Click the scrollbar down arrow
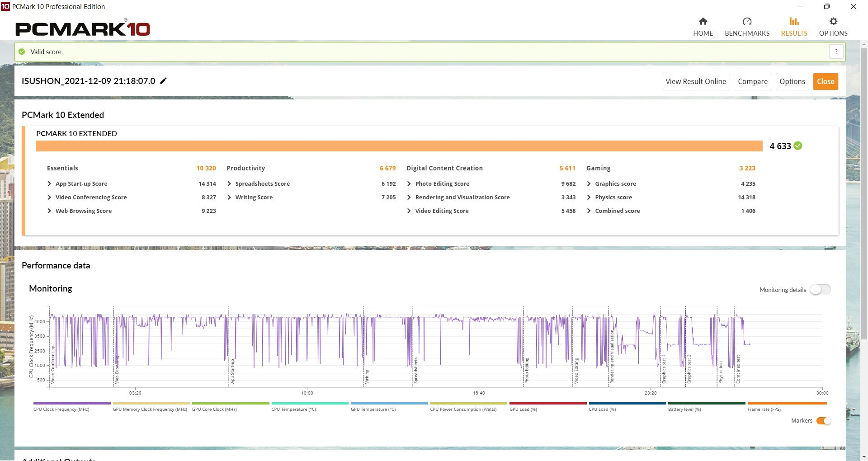Image resolution: width=868 pixels, height=461 pixels. click(864, 457)
